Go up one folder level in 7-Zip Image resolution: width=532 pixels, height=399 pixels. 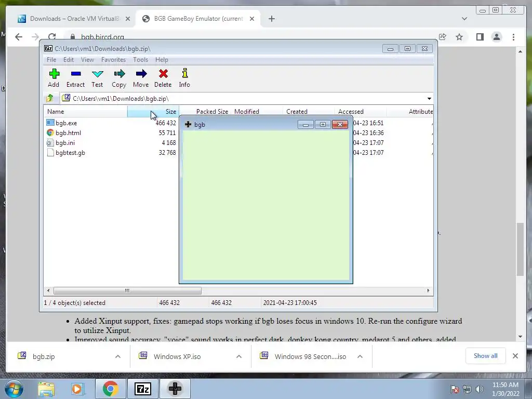50,98
